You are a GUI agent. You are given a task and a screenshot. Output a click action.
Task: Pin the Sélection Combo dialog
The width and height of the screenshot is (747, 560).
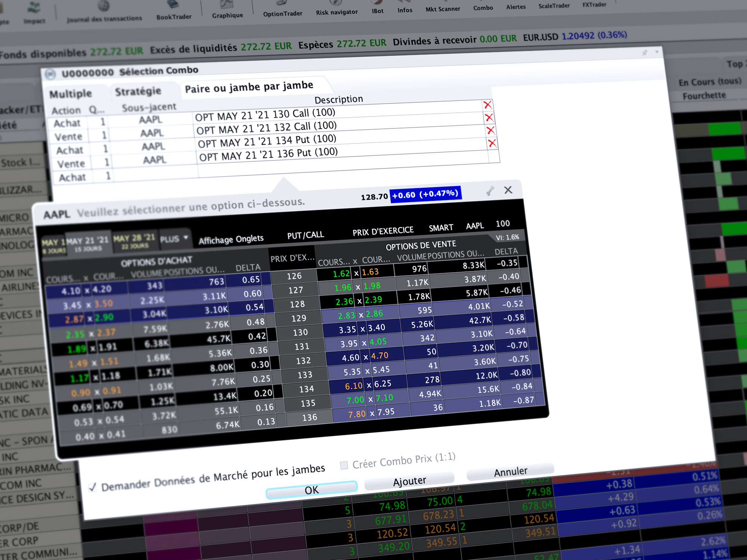point(645,53)
